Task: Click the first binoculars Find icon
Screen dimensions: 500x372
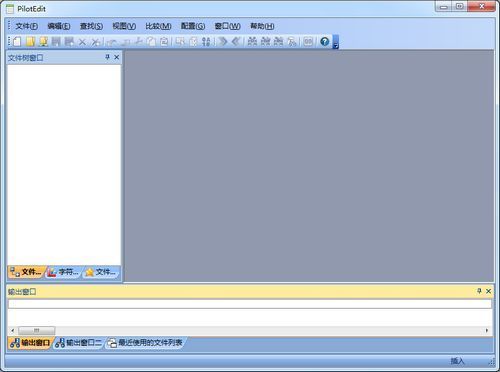Action: click(252, 42)
